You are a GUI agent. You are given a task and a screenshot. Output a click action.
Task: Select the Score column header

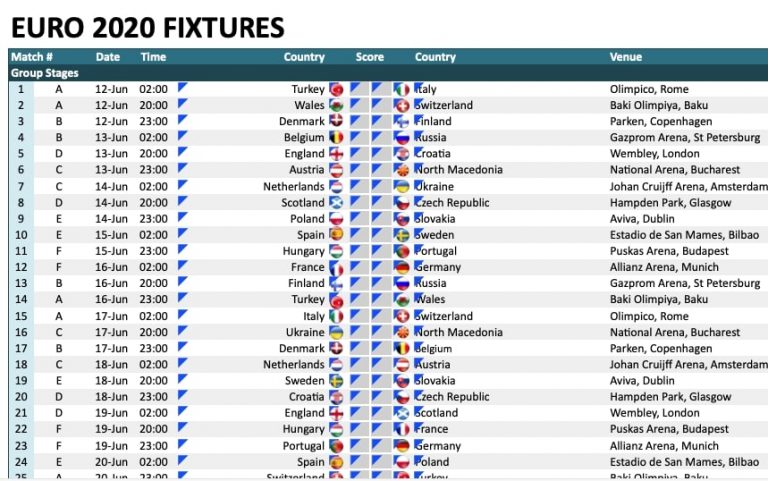click(x=370, y=57)
